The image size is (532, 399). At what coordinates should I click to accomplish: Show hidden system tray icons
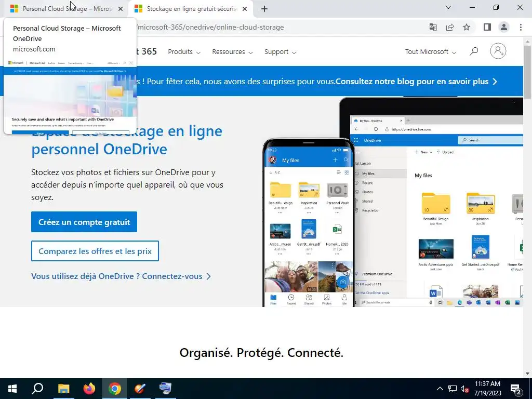pyautogui.click(x=440, y=389)
